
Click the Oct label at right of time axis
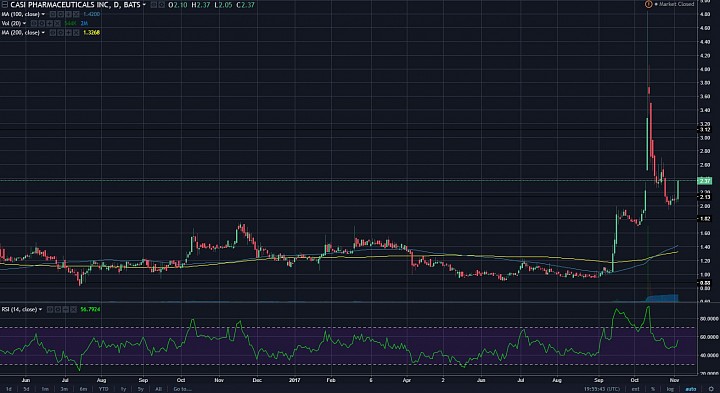[635, 380]
